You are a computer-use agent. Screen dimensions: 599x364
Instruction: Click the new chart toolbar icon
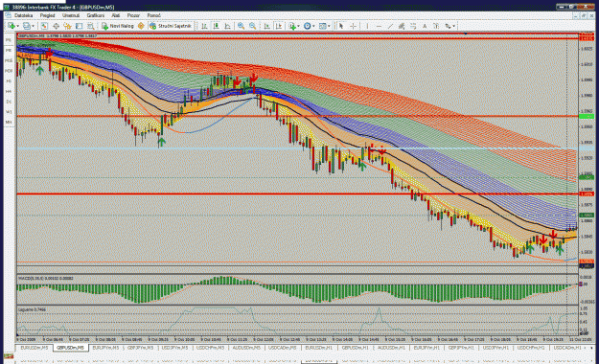[x=12, y=26]
